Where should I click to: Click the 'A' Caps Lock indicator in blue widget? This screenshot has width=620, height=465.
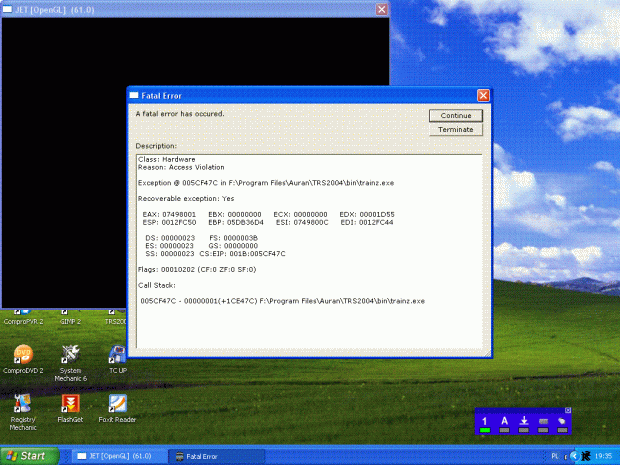point(504,424)
